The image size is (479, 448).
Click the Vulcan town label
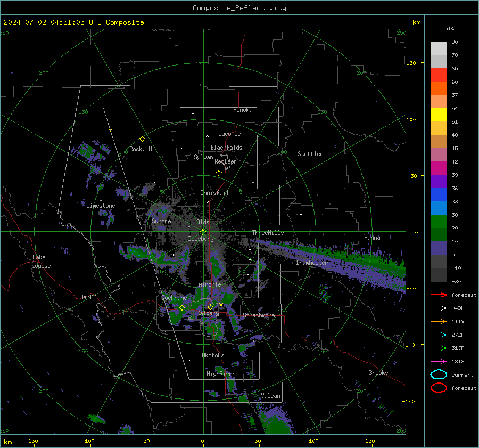click(x=270, y=396)
